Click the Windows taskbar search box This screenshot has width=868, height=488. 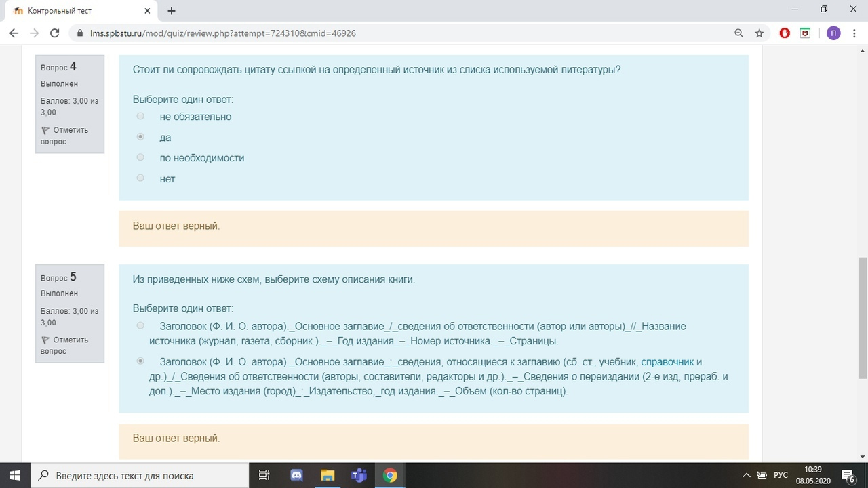tap(140, 475)
